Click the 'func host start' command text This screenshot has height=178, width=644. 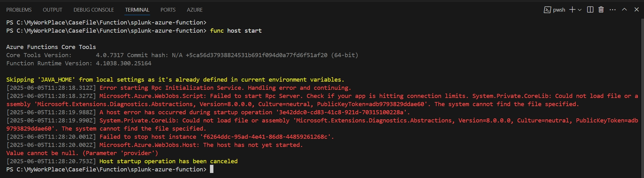pyautogui.click(x=236, y=30)
